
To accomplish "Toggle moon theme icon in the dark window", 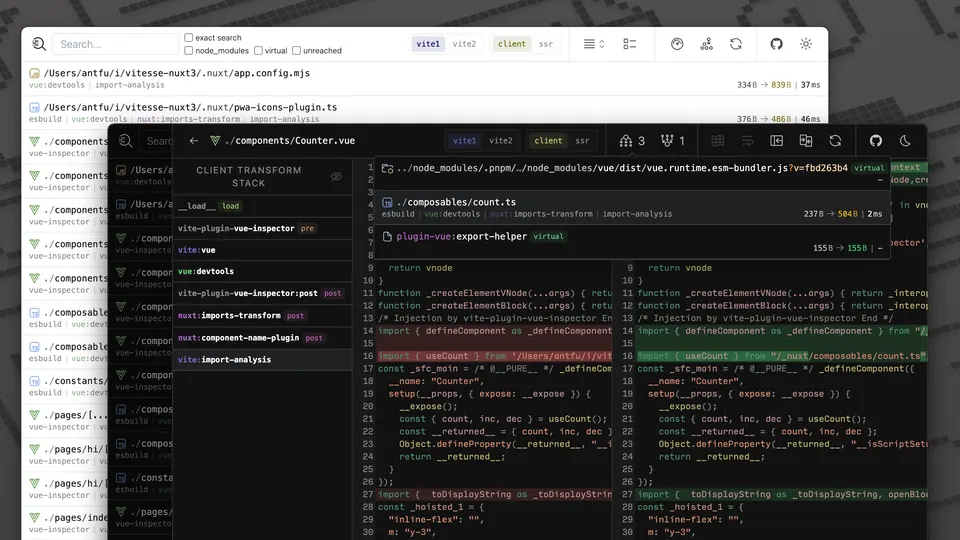I will tap(905, 141).
